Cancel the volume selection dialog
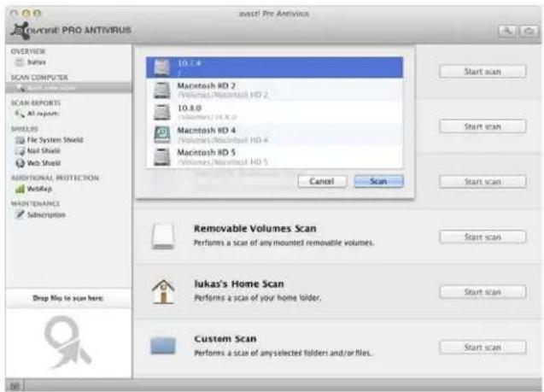The height and width of the screenshot is (392, 544). pyautogui.click(x=322, y=181)
